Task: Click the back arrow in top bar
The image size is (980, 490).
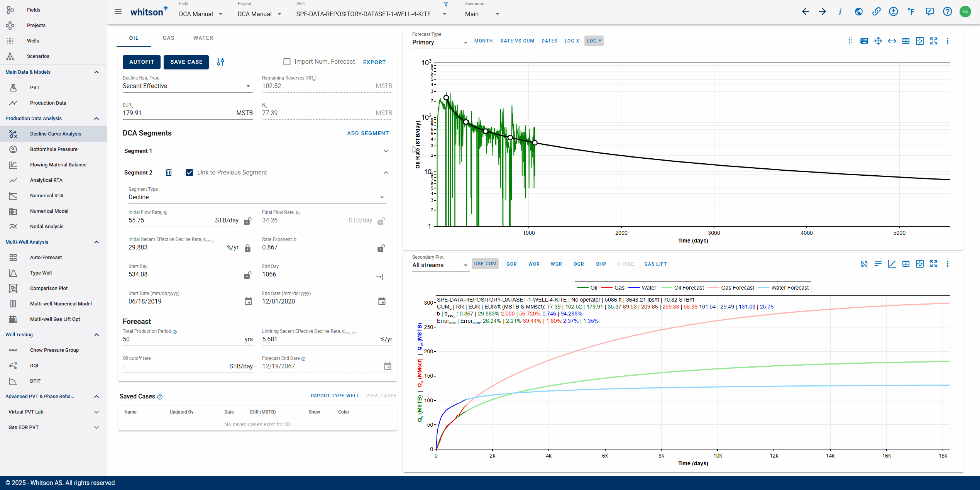Action: (806, 12)
